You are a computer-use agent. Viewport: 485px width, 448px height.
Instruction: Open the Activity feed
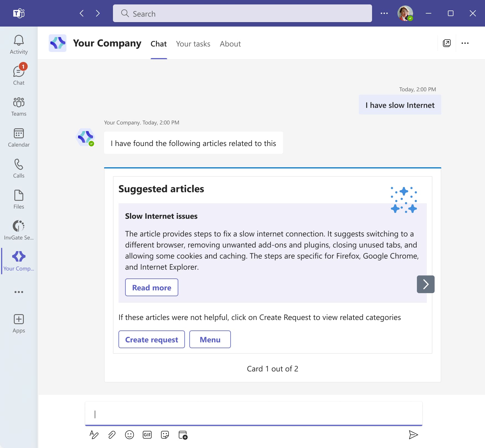(x=18, y=44)
